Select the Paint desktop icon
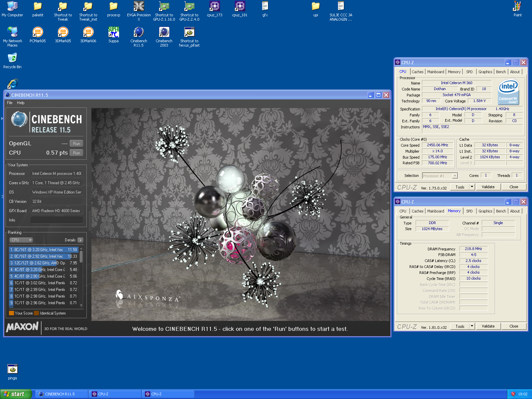532x399 pixels. tap(518, 9)
